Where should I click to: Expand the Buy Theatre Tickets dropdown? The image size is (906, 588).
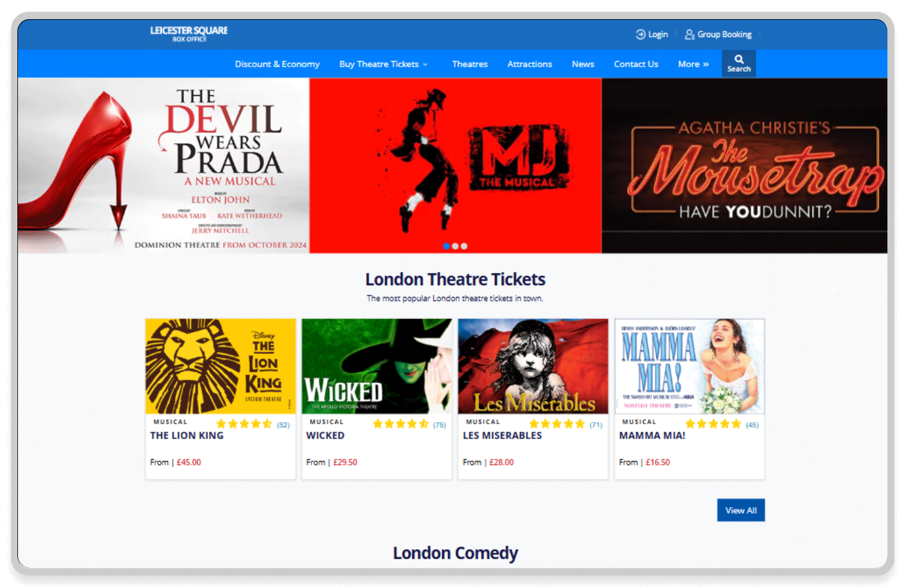tap(383, 64)
